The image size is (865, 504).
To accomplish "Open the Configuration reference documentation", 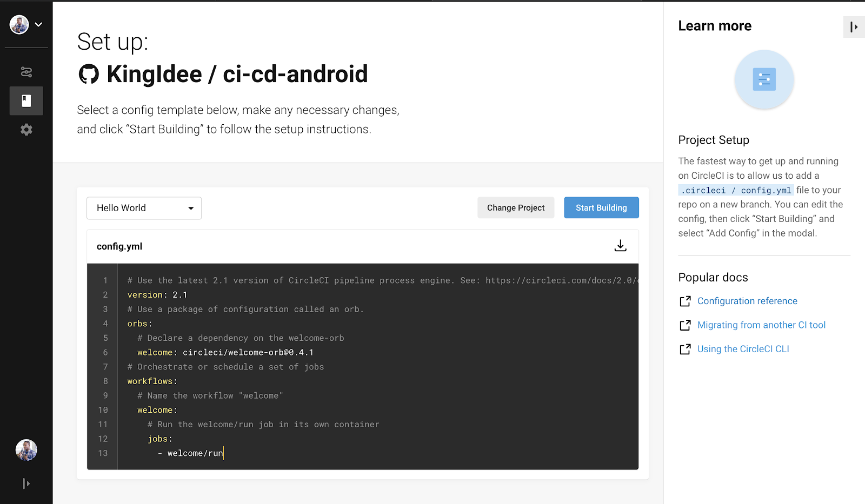I will [747, 301].
